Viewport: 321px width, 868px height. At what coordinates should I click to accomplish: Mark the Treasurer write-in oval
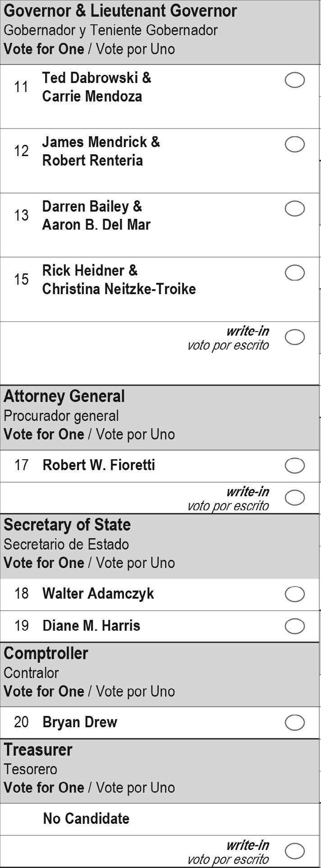tap(295, 851)
